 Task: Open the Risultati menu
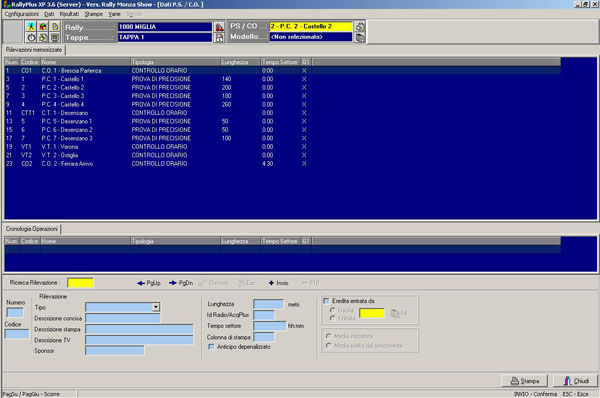click(x=69, y=14)
